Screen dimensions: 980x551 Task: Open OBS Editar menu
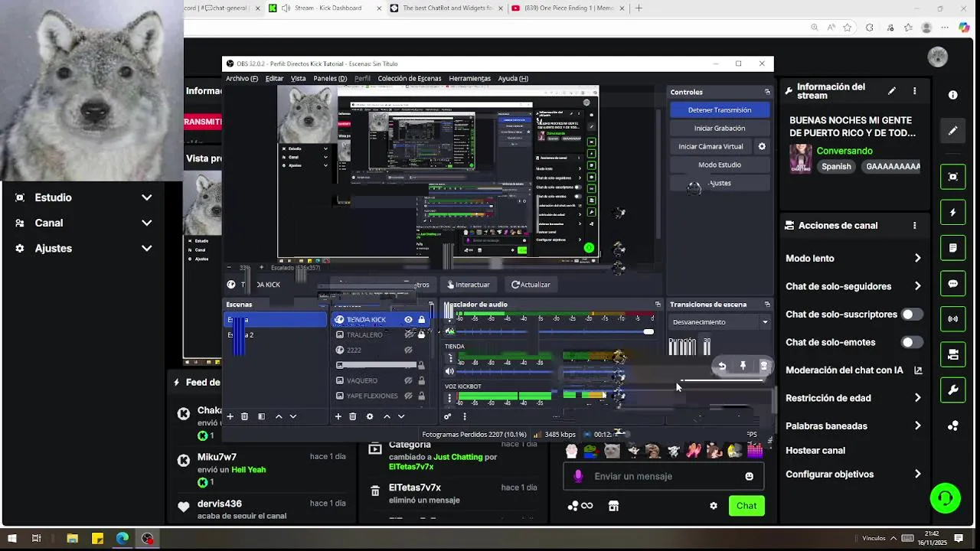(x=274, y=78)
